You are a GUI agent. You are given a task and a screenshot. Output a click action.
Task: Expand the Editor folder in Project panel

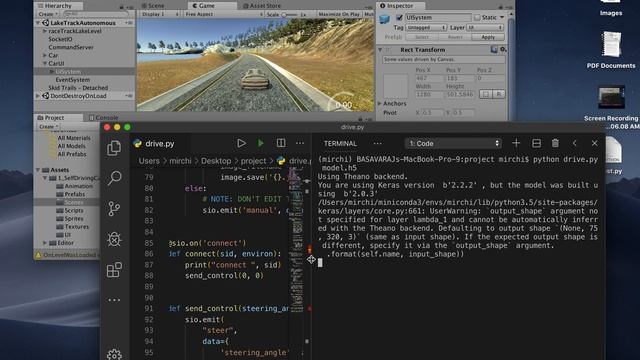[x=45, y=243]
